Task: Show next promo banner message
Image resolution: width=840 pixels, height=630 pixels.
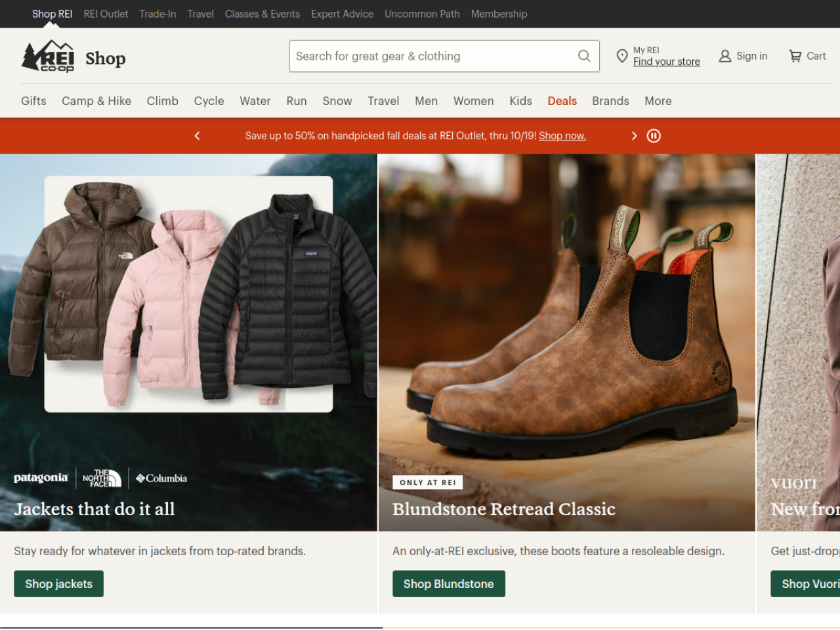Action: coord(634,136)
